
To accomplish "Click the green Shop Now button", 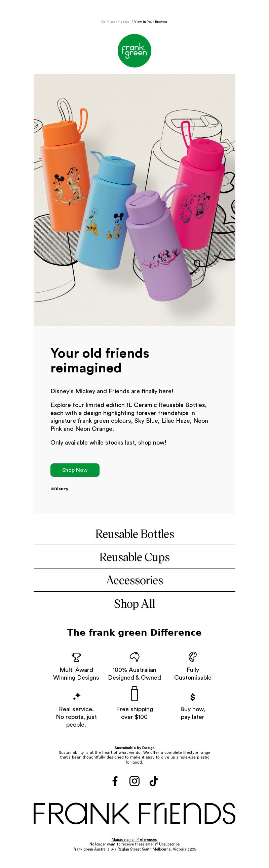I will [75, 470].
